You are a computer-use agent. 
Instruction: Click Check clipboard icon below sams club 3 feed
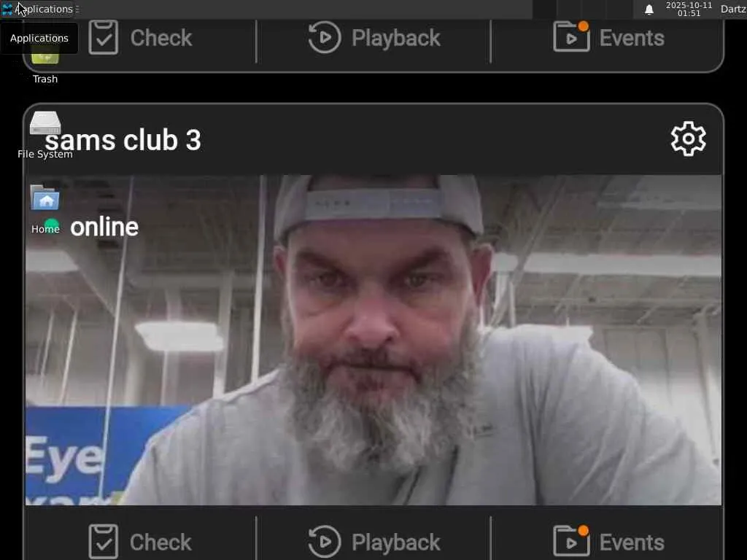(104, 542)
